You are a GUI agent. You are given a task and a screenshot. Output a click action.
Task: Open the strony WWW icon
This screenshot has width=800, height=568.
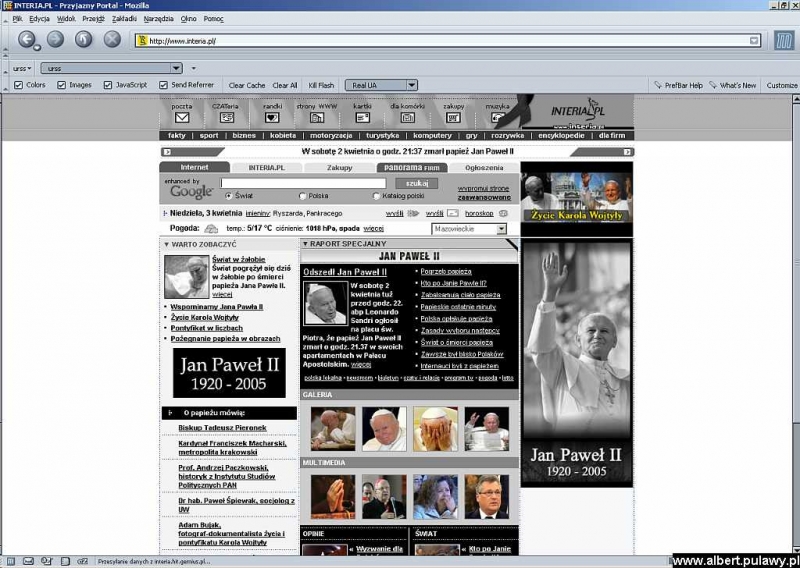316,117
